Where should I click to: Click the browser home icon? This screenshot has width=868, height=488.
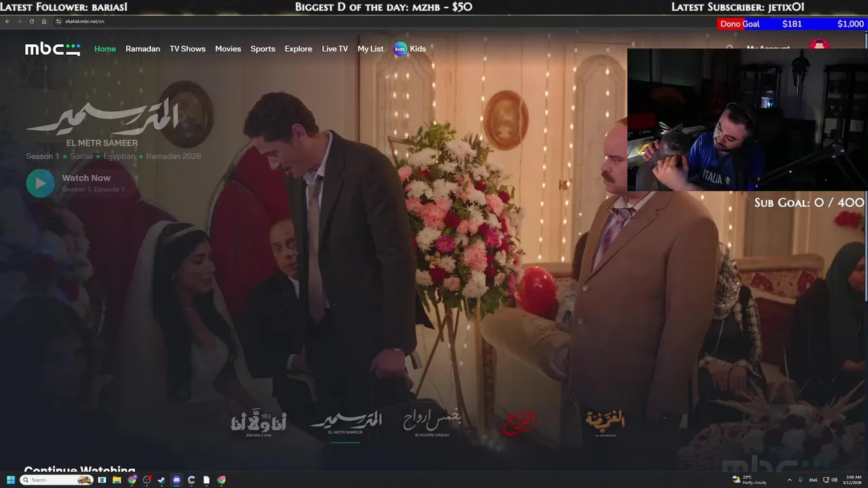(x=44, y=22)
